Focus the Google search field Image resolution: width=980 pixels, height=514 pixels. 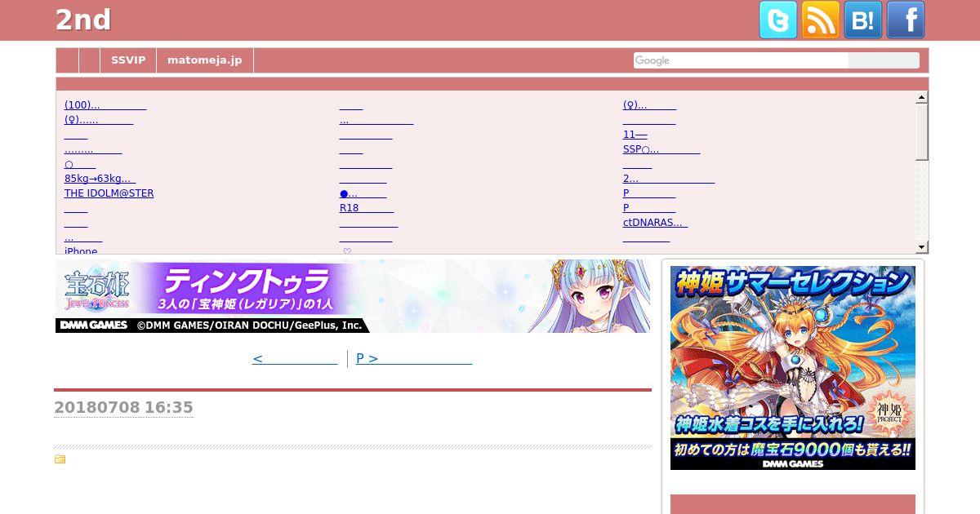[x=741, y=60]
